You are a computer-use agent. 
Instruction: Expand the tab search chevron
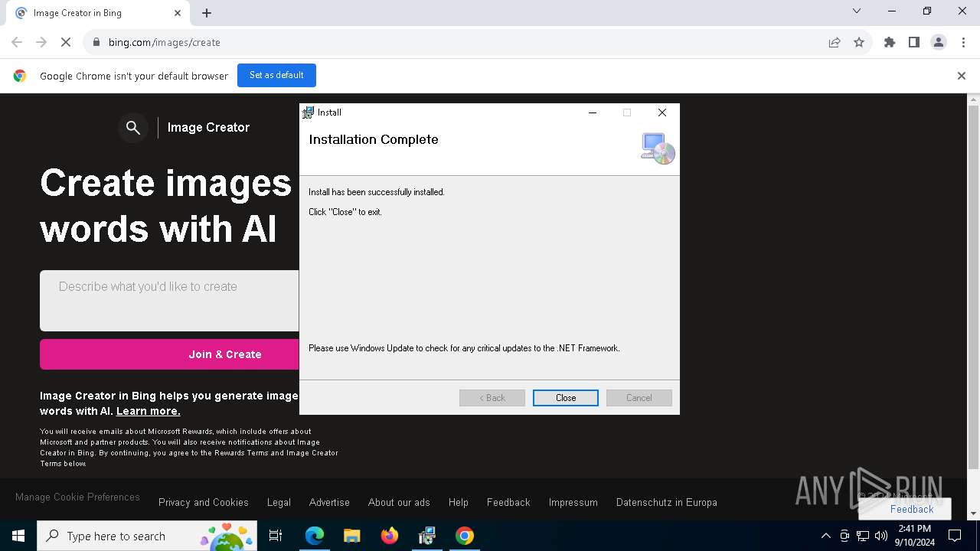(857, 11)
